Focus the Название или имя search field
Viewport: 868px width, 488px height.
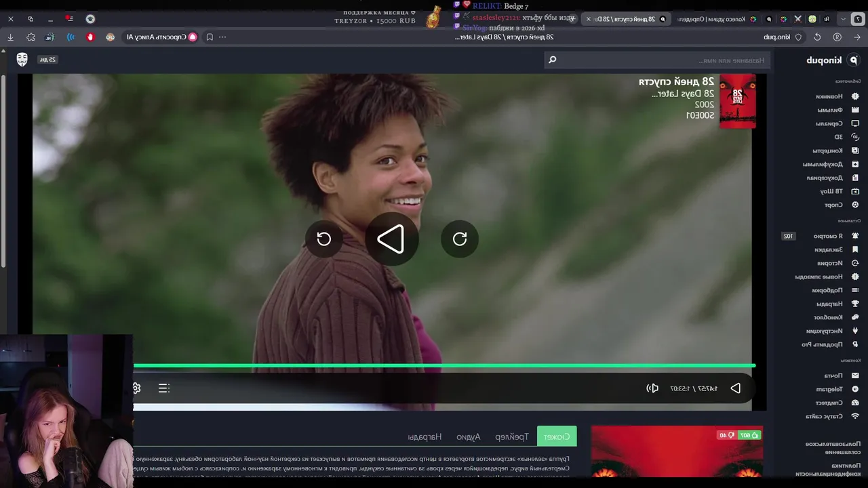656,60
